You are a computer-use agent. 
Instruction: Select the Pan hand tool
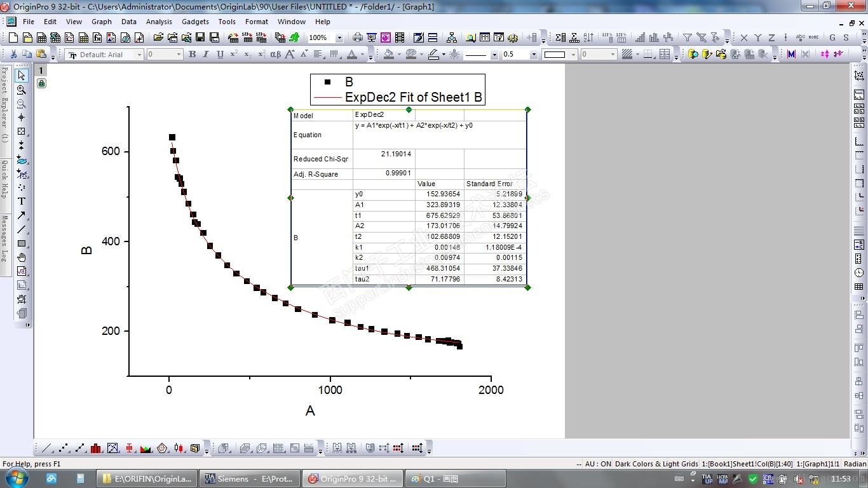click(22, 257)
